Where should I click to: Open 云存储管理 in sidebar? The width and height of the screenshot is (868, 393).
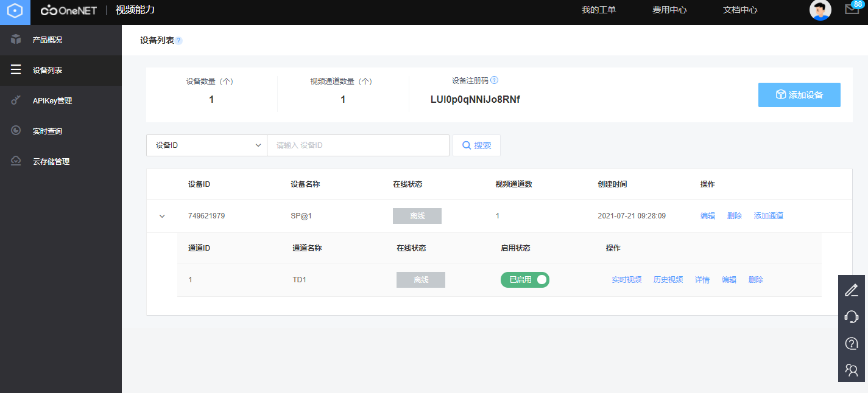pos(51,162)
